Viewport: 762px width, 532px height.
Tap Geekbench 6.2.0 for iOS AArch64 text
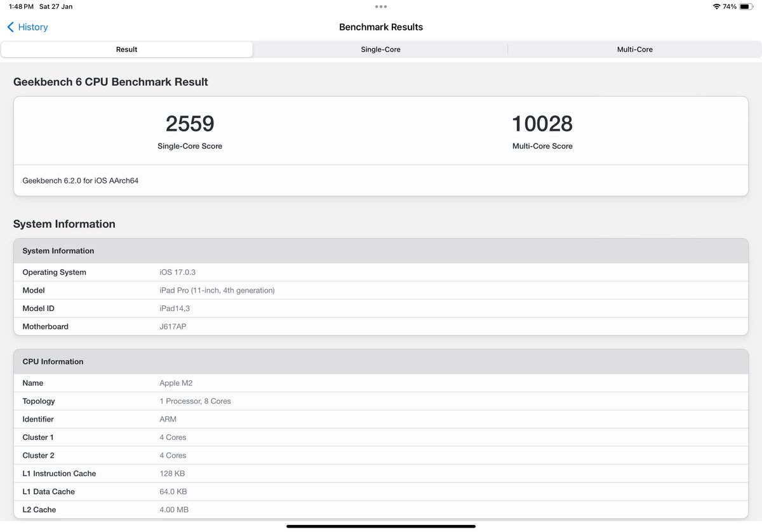[81, 181]
